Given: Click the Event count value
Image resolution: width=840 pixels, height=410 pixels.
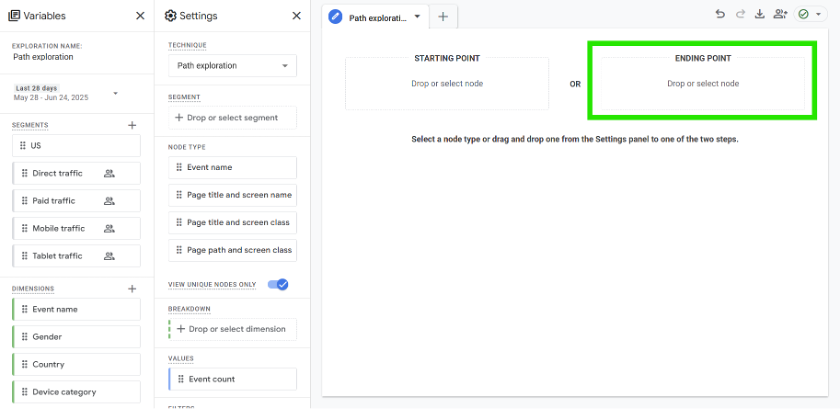Looking at the screenshot, I should click(x=232, y=379).
